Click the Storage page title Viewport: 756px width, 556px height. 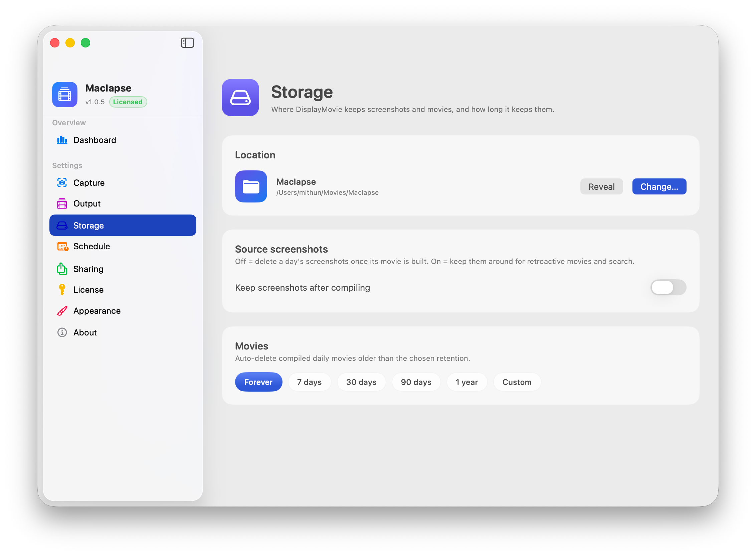point(302,92)
